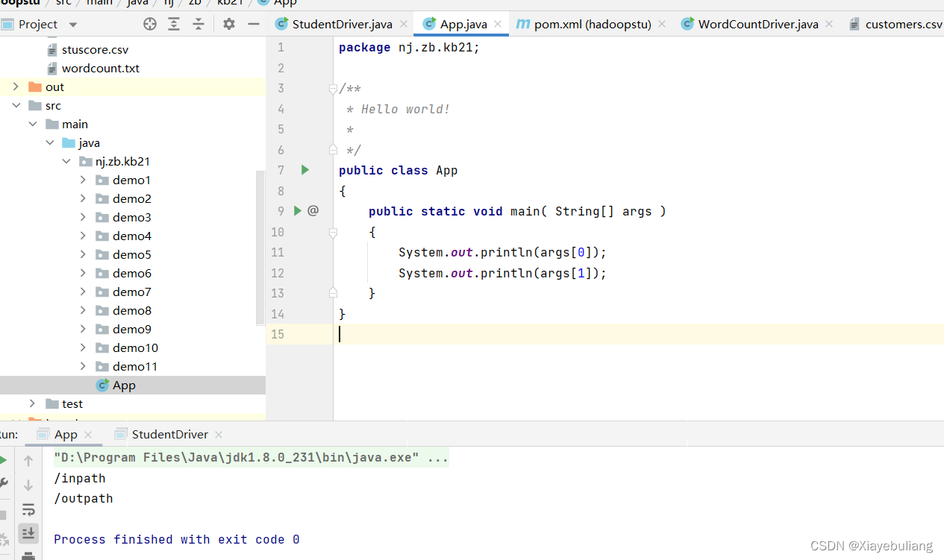The height and width of the screenshot is (560, 944).
Task: Run main method from gutter arrow on line 9
Action: coord(298,211)
